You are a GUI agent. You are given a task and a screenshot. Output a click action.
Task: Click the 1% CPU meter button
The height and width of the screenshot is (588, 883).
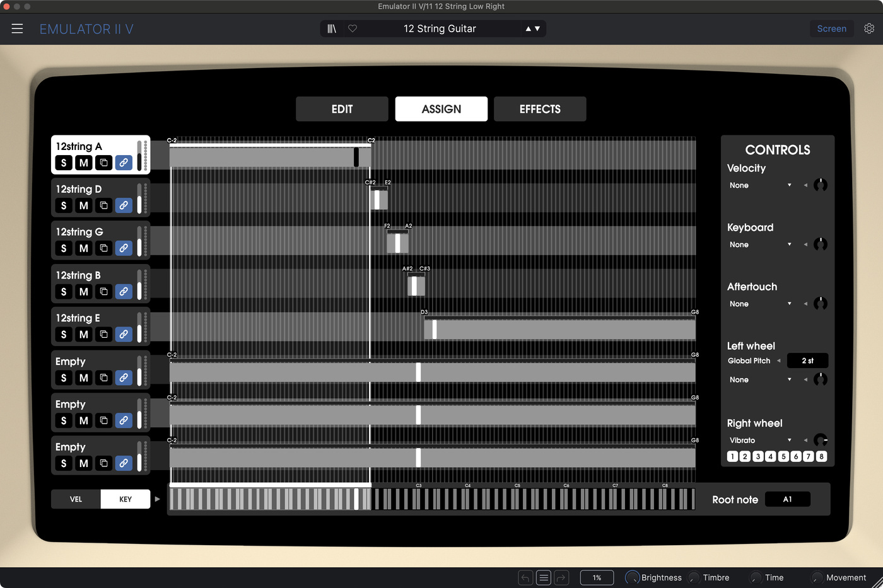(x=597, y=577)
